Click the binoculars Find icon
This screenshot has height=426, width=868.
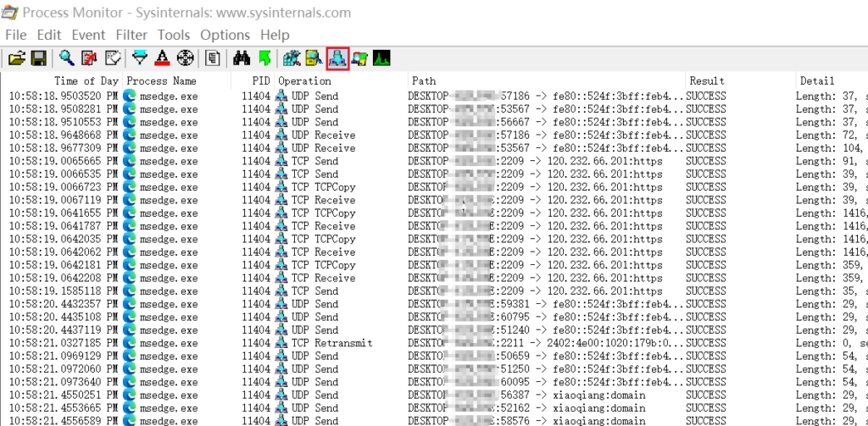coord(242,58)
